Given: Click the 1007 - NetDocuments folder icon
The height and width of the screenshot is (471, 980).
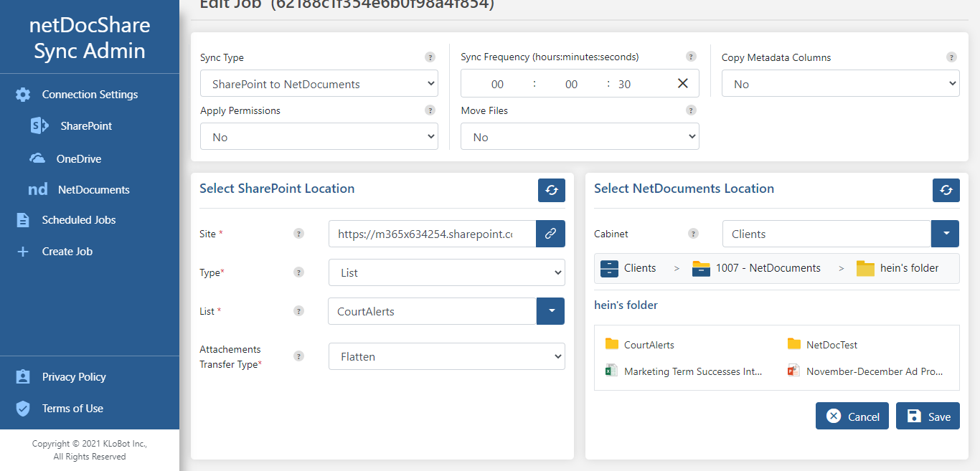Looking at the screenshot, I should (x=701, y=268).
